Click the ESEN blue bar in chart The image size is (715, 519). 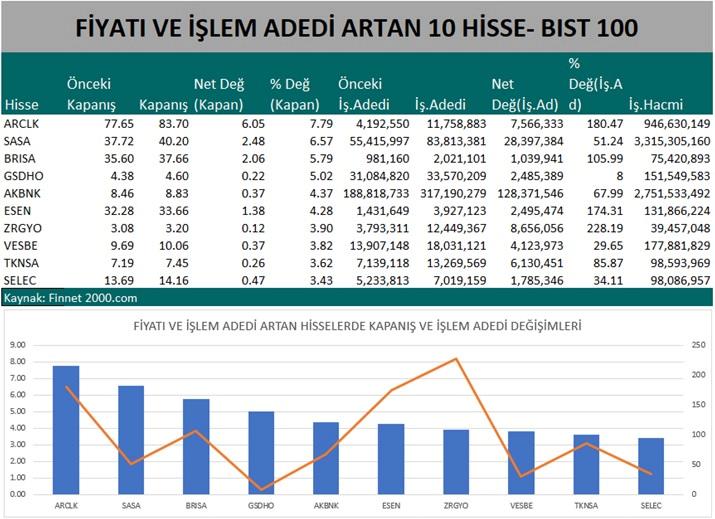click(391, 459)
